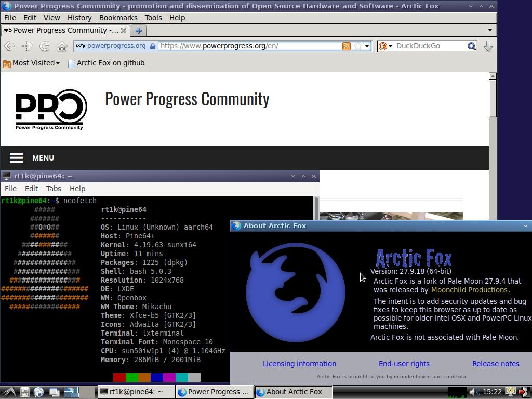532x399 pixels.
Task: Click the browser page vertical scrollbar thumb
Action: (x=493, y=99)
